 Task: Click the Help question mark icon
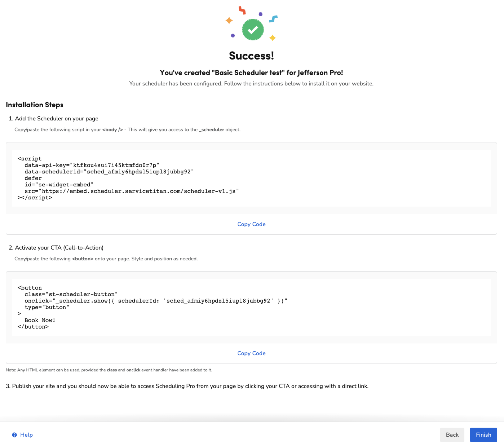pyautogui.click(x=14, y=435)
